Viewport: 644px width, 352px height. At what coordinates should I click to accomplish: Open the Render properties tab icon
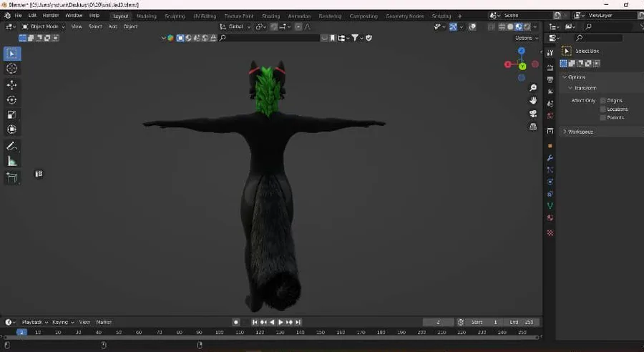[x=550, y=68]
